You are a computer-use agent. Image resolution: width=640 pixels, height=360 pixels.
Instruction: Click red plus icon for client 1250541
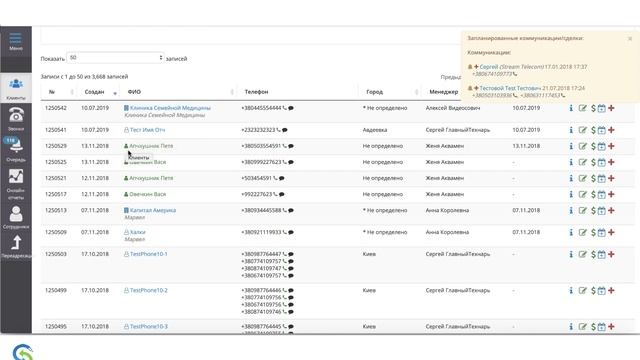click(x=611, y=130)
